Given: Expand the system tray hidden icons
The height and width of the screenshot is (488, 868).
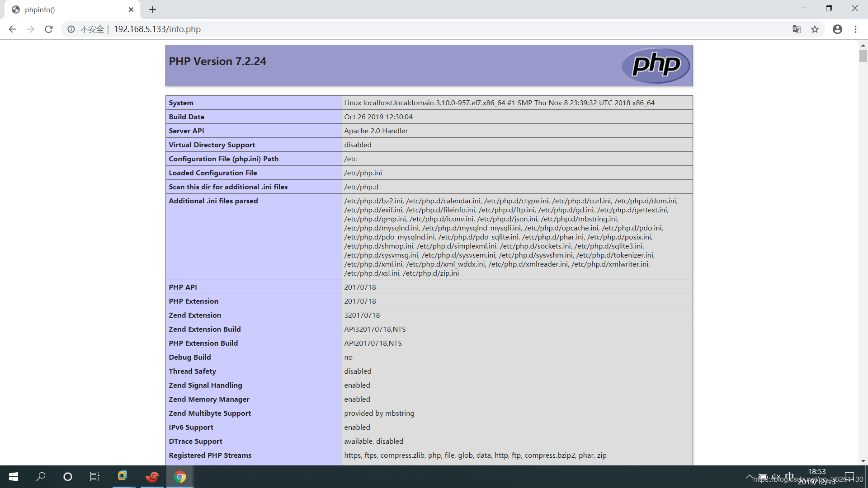Looking at the screenshot, I should click(x=749, y=477).
